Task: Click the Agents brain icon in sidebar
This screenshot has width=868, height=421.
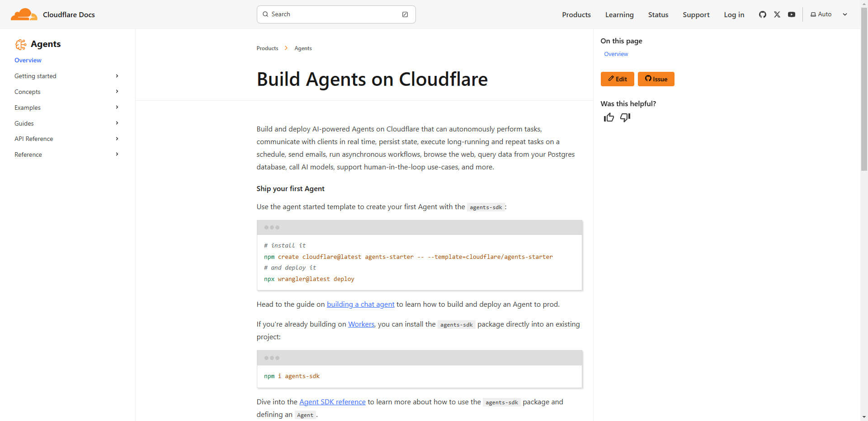Action: (x=21, y=44)
